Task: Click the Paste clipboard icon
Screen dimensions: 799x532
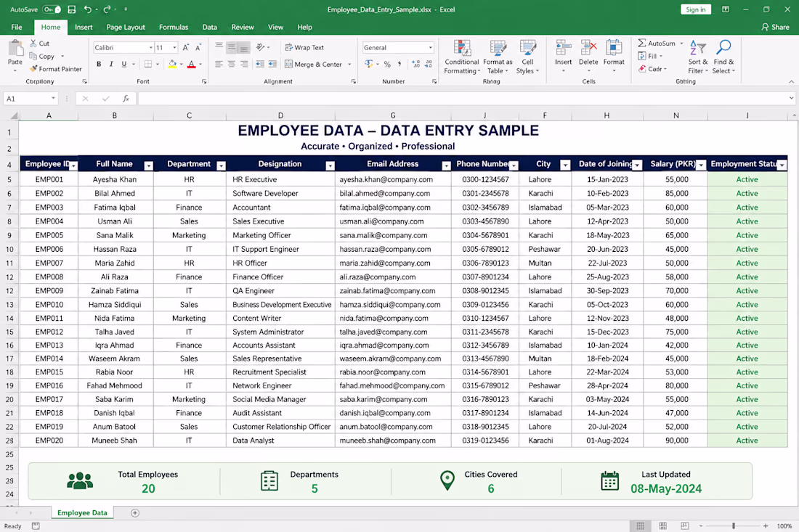Action: pos(15,49)
